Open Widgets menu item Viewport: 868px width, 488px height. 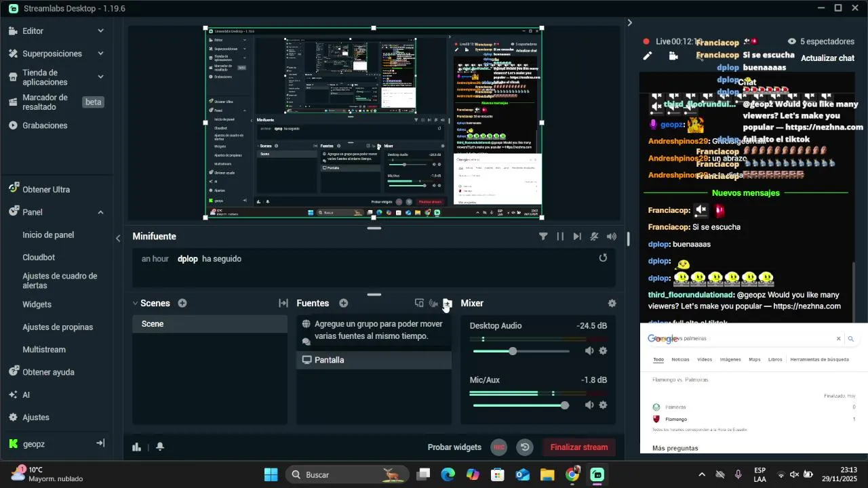pos(37,305)
